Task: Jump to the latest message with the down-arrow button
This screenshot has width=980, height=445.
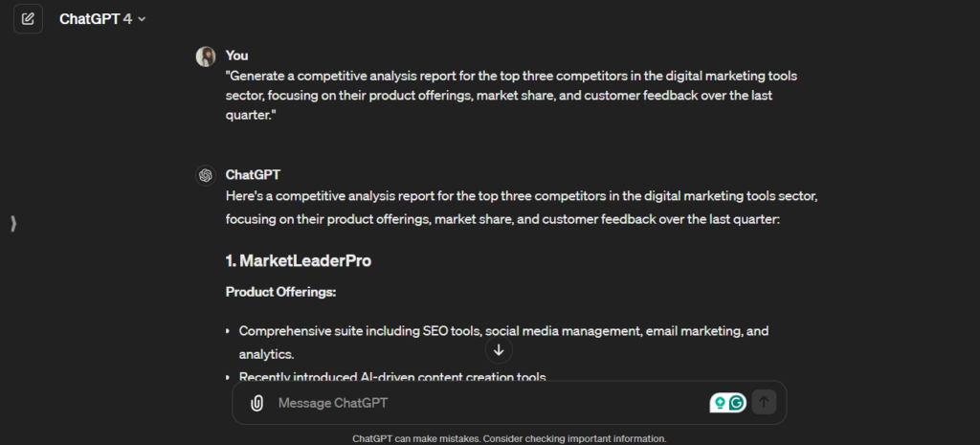Action: tap(499, 350)
